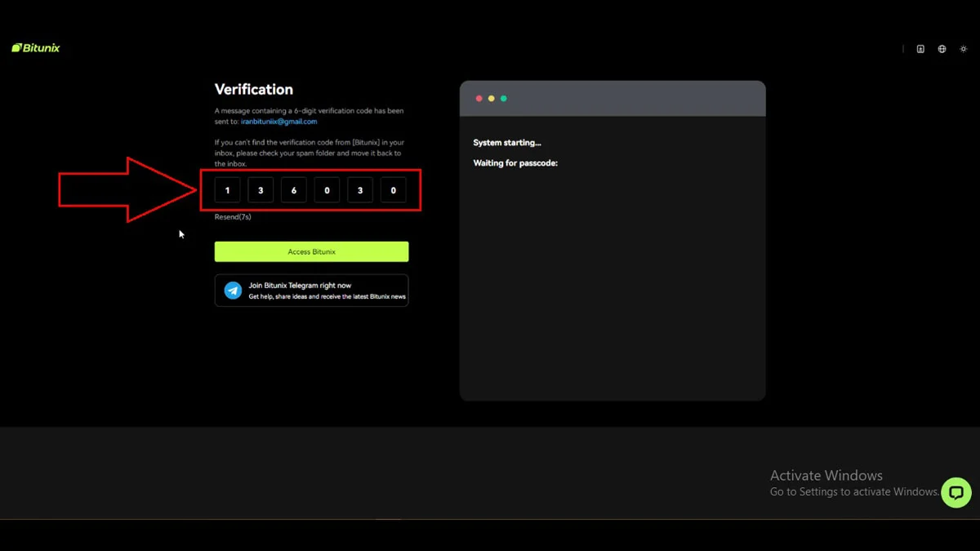Click the Access Bitunix button
980x551 pixels.
(x=311, y=251)
